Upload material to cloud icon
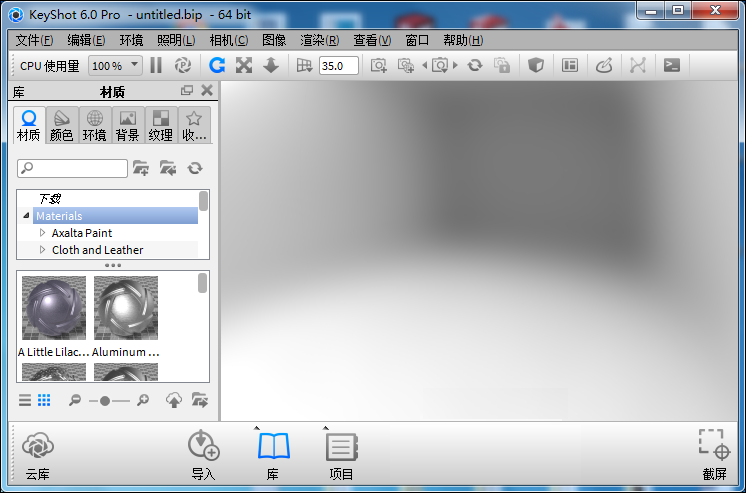This screenshot has width=746, height=493. [174, 400]
